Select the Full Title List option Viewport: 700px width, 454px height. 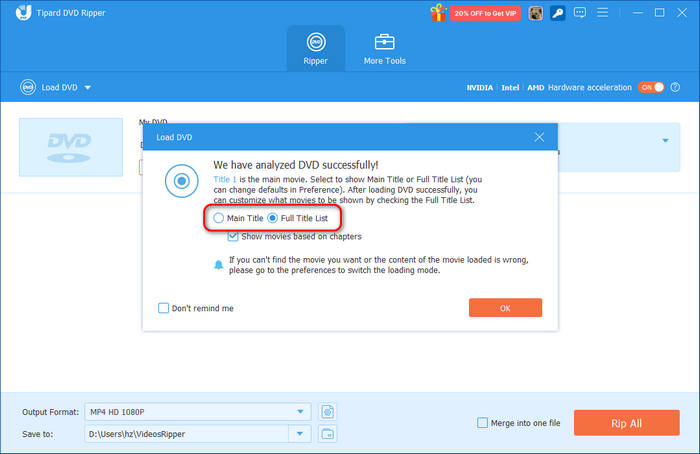pos(272,217)
